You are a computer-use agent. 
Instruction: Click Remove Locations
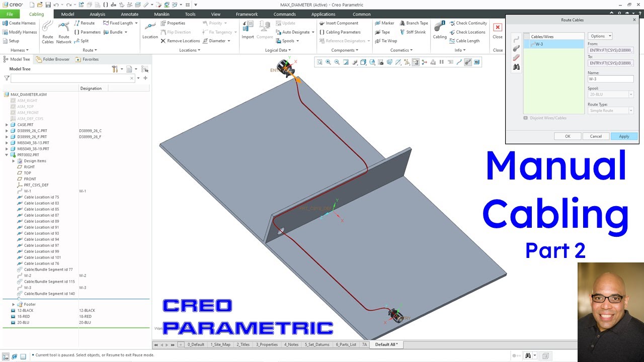[180, 41]
